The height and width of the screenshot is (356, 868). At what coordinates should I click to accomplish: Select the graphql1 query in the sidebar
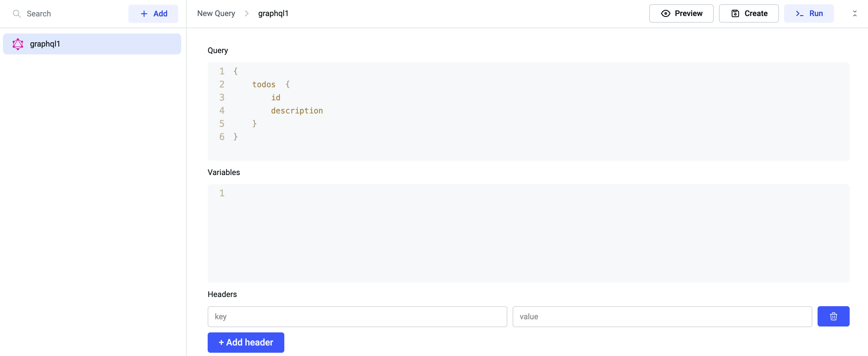tap(92, 44)
